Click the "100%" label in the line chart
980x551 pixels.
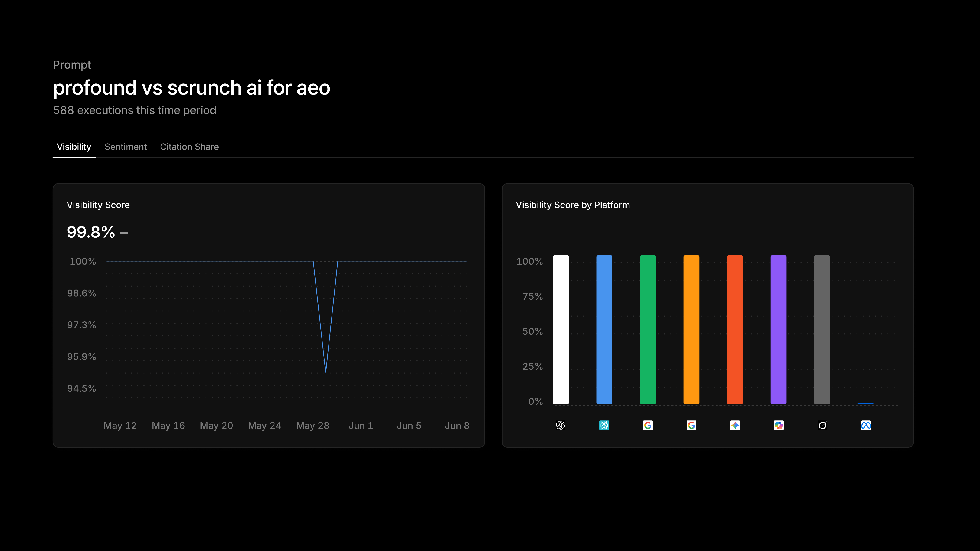click(x=83, y=261)
